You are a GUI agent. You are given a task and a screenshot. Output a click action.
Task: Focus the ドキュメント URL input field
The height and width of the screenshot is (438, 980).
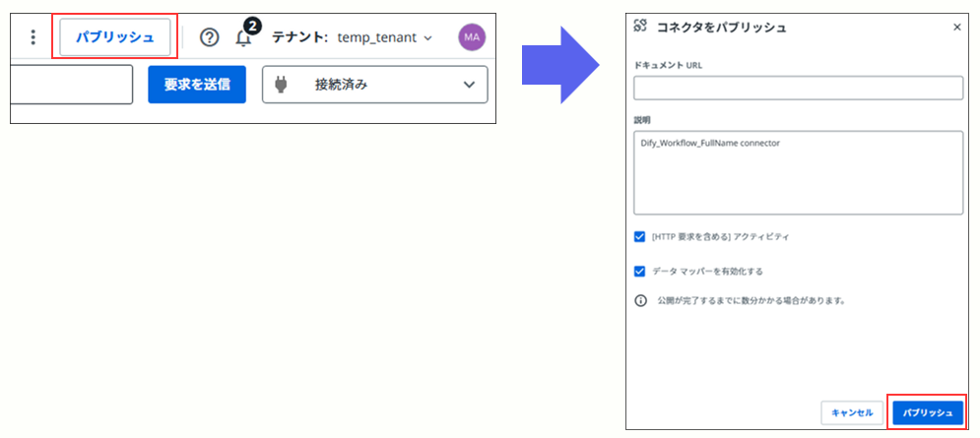(x=798, y=89)
